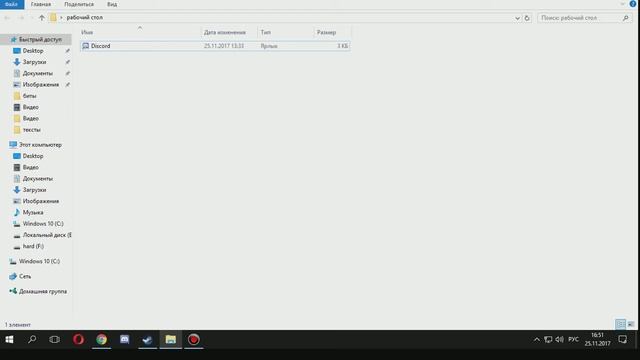640x360 pixels.
Task: Switch to the Главная ribbon tab
Action: pyautogui.click(x=41, y=4)
